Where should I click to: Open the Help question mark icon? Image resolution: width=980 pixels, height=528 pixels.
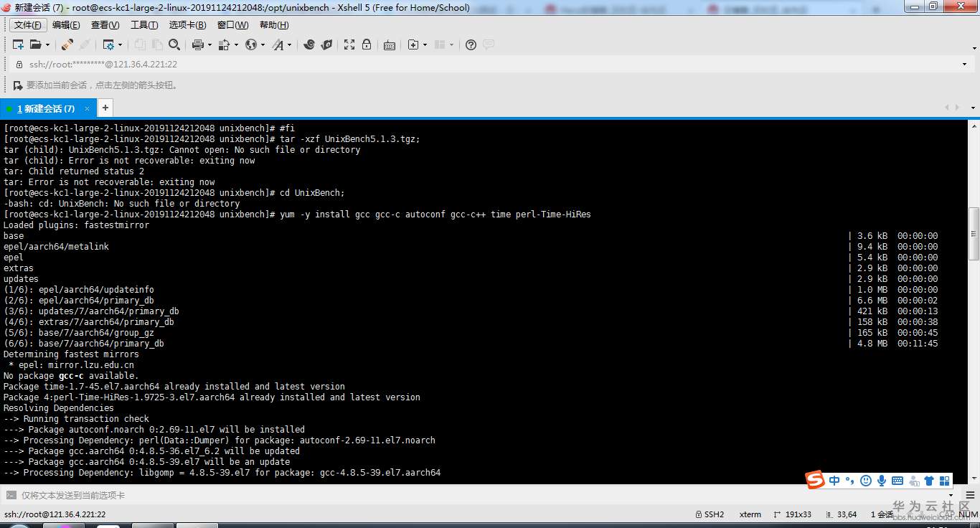(471, 44)
